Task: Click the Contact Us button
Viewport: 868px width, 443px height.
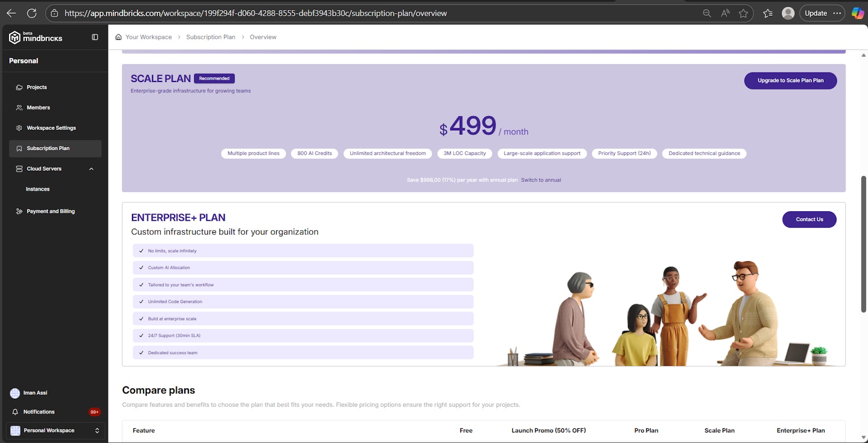Action: tap(809, 220)
